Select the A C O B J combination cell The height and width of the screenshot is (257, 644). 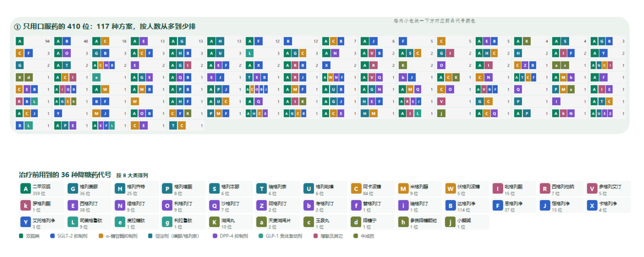point(262,90)
